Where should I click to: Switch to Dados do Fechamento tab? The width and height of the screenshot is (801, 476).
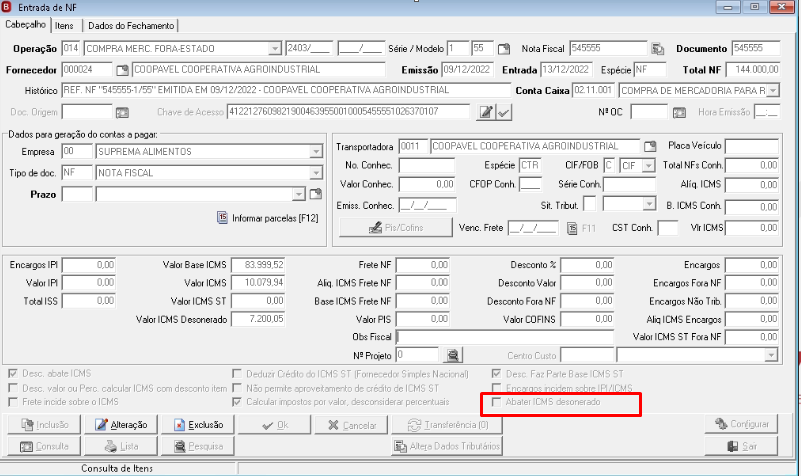[x=131, y=26]
